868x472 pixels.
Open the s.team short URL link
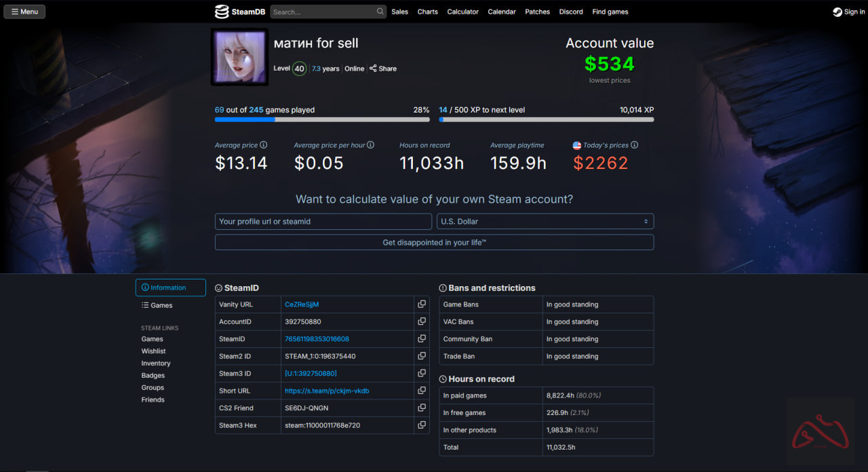tap(327, 391)
